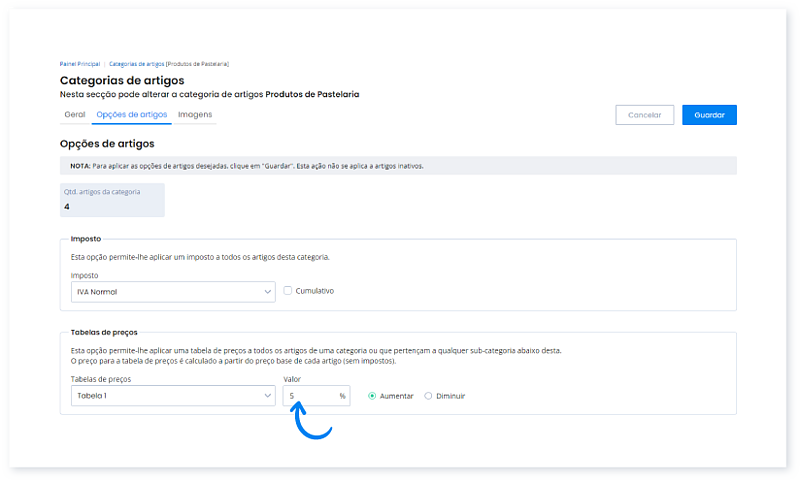This screenshot has width=800, height=482.
Task: Click into the Valor input field
Action: click(310, 396)
